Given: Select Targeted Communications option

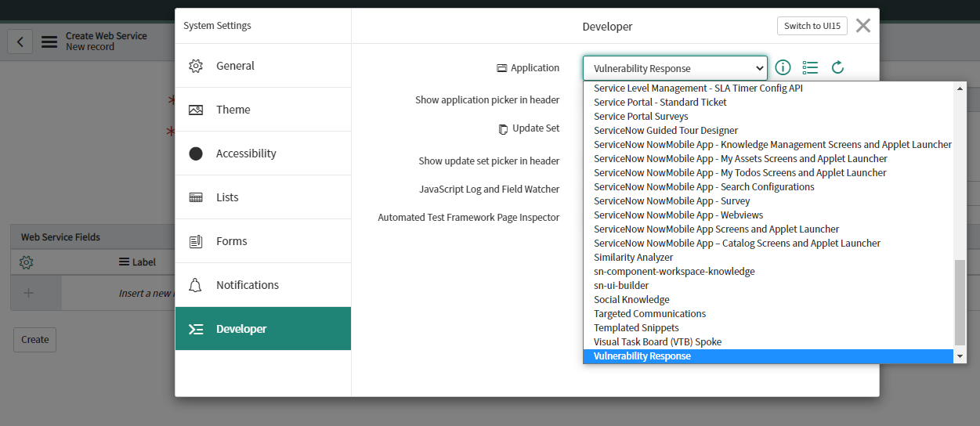Looking at the screenshot, I should click(x=769, y=313).
